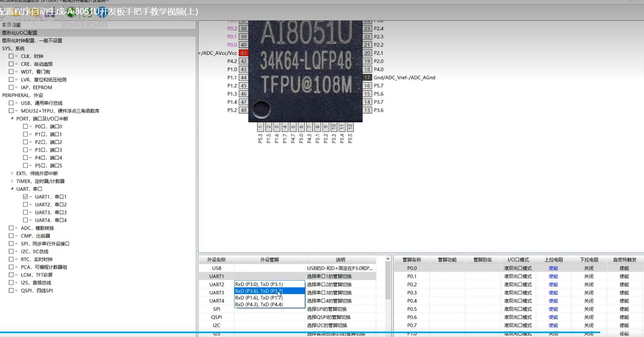Open 项目设置 in the left panel

[x=11, y=25]
